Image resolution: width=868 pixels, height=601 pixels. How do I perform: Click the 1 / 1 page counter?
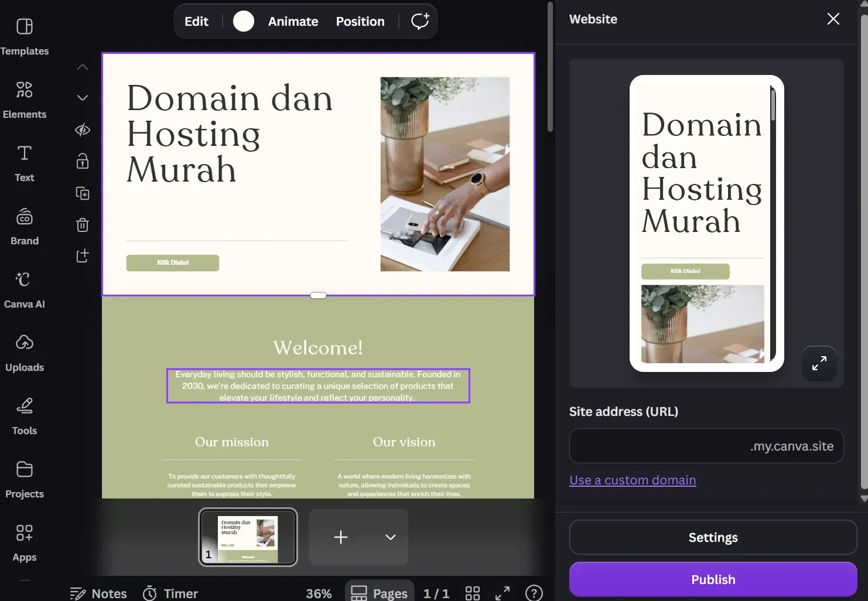[436, 593]
